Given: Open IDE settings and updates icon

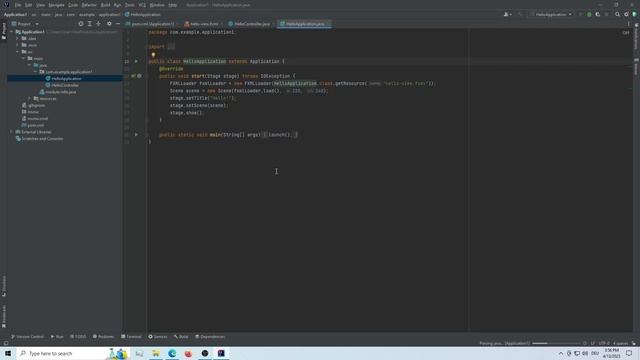Looking at the screenshot, I should [x=626, y=14].
